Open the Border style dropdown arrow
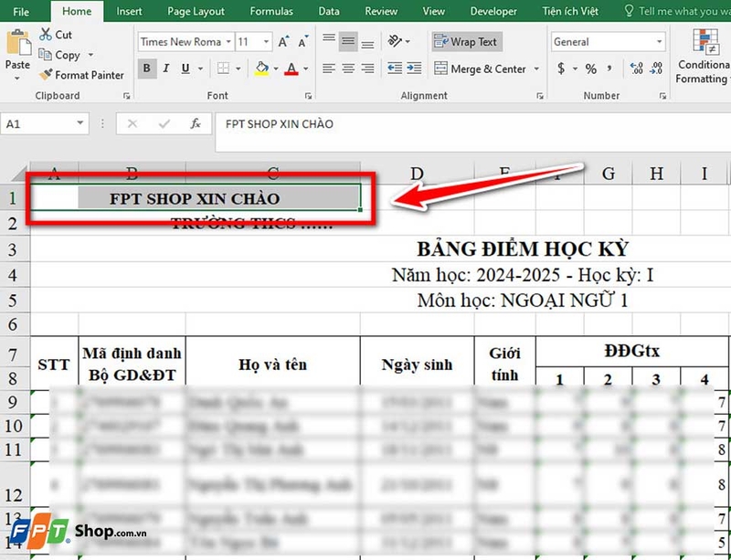 [x=238, y=69]
